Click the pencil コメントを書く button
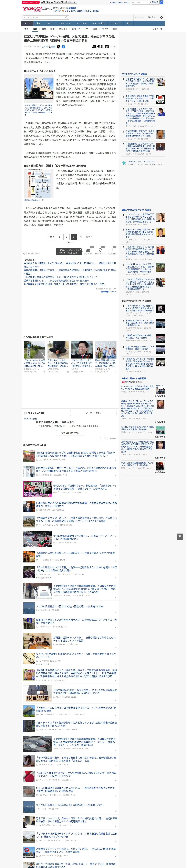 click(93, 412)
